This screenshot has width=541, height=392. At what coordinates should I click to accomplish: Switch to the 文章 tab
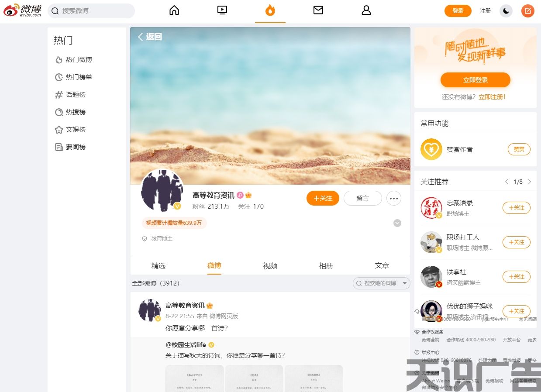[x=382, y=265]
